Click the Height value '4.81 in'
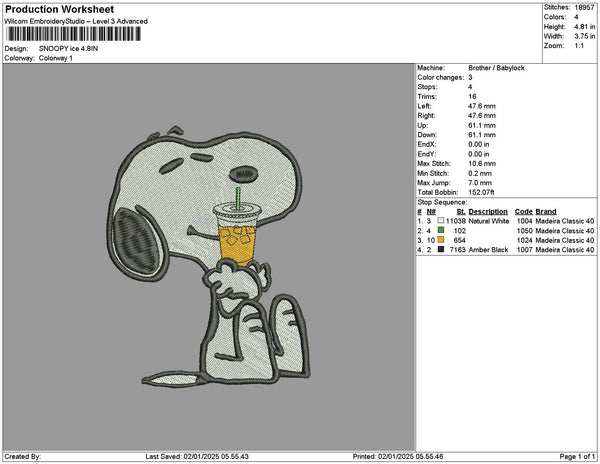This screenshot has height=464, width=600. [x=584, y=27]
